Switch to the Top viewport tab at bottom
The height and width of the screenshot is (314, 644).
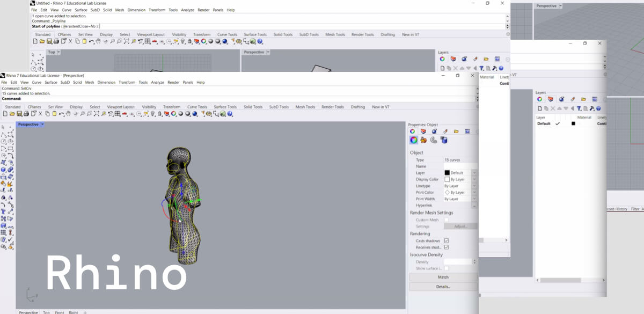pyautogui.click(x=46, y=312)
